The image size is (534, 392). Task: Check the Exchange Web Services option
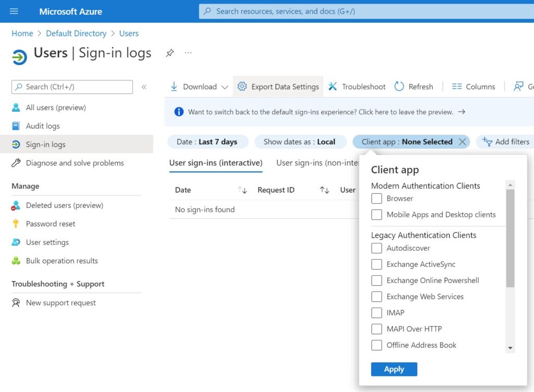377,297
